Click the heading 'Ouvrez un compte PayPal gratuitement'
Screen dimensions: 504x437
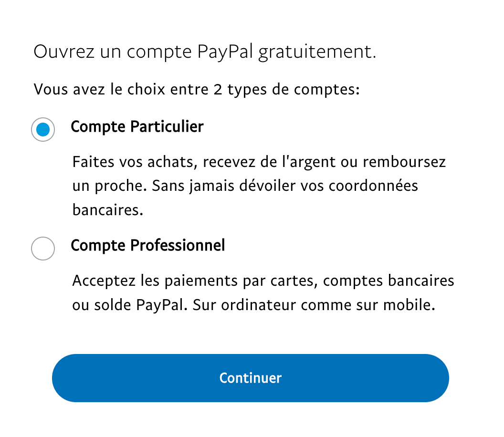point(205,52)
